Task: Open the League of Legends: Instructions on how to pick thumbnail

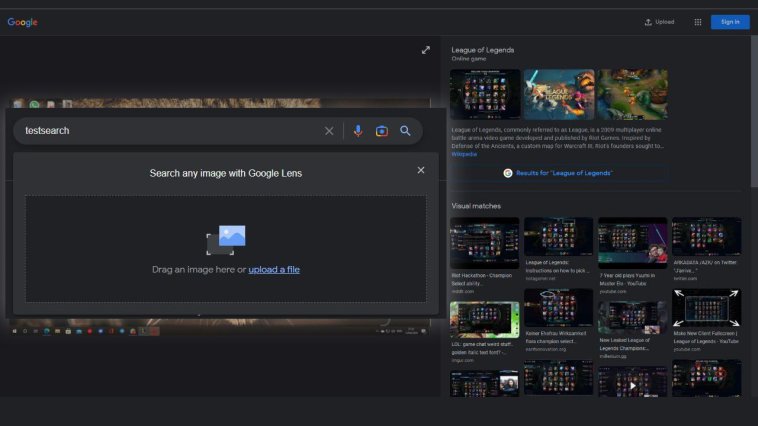Action: 558,236
